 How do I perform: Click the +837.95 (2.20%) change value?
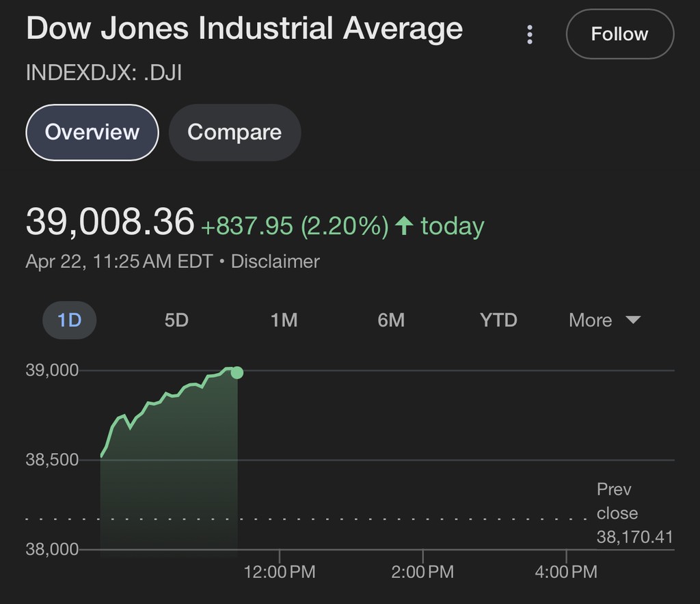pos(295,225)
